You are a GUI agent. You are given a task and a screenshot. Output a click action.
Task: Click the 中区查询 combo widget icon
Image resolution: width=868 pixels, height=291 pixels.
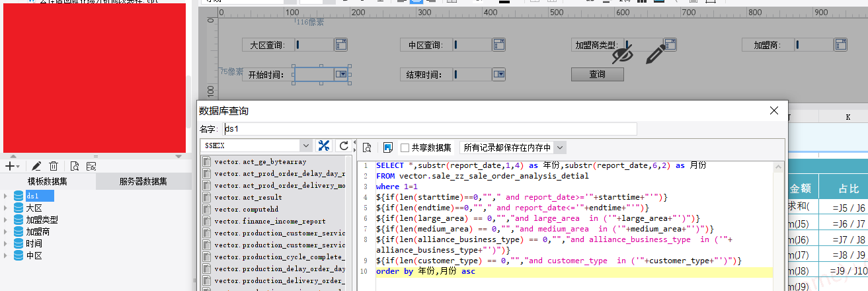[500, 45]
